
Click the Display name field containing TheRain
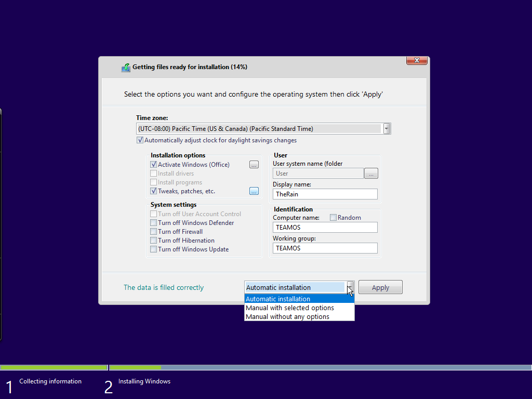pos(325,194)
